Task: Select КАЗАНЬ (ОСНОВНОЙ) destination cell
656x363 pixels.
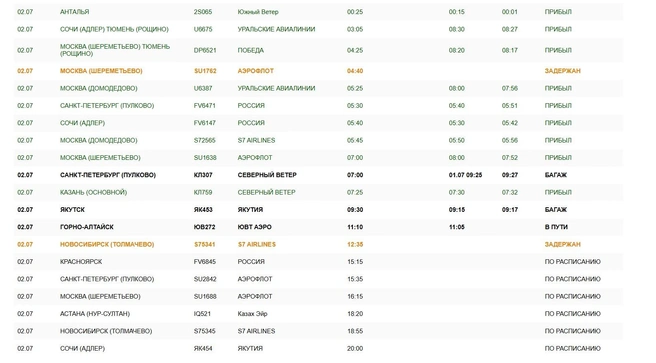Action: [93, 192]
